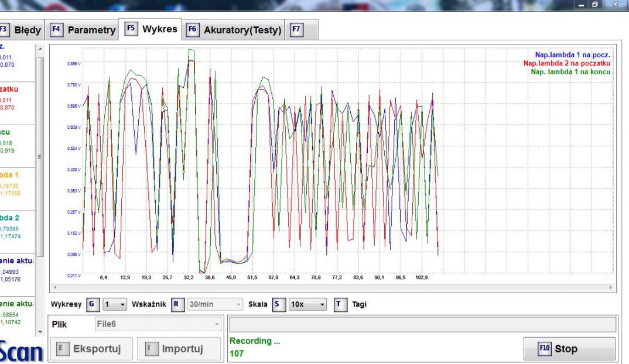Click the Importuj button
The width and height of the screenshot is (629, 364).
point(174,349)
